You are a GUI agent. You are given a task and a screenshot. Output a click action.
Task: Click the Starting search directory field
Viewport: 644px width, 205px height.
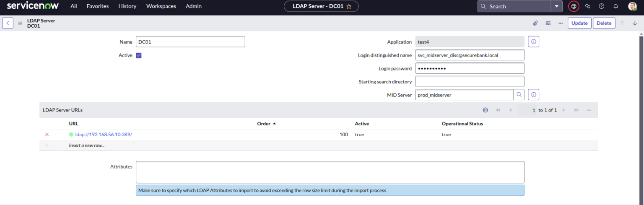(x=470, y=81)
